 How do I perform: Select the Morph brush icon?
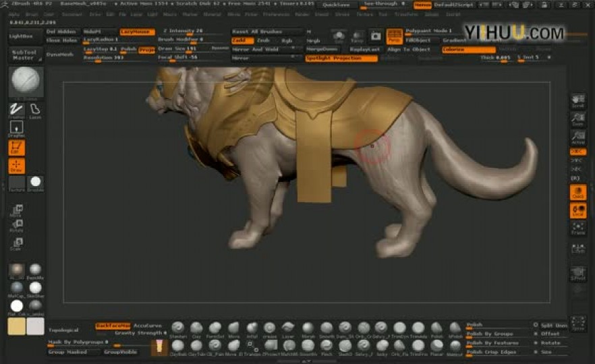point(308,329)
